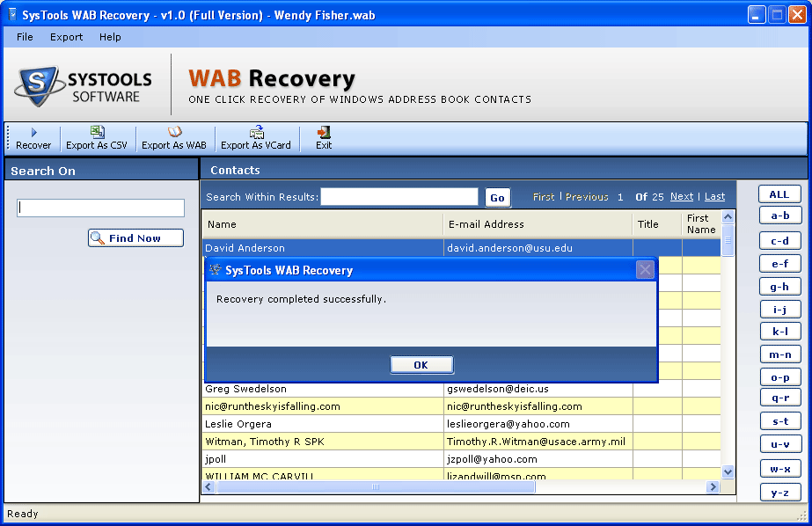The height and width of the screenshot is (526, 812).
Task: Open the Export menu
Action: (66, 37)
